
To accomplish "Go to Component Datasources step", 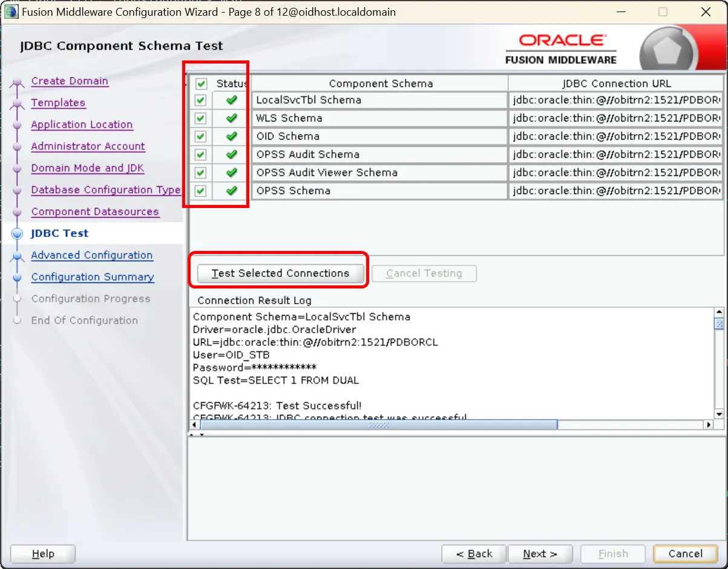I will (x=95, y=212).
